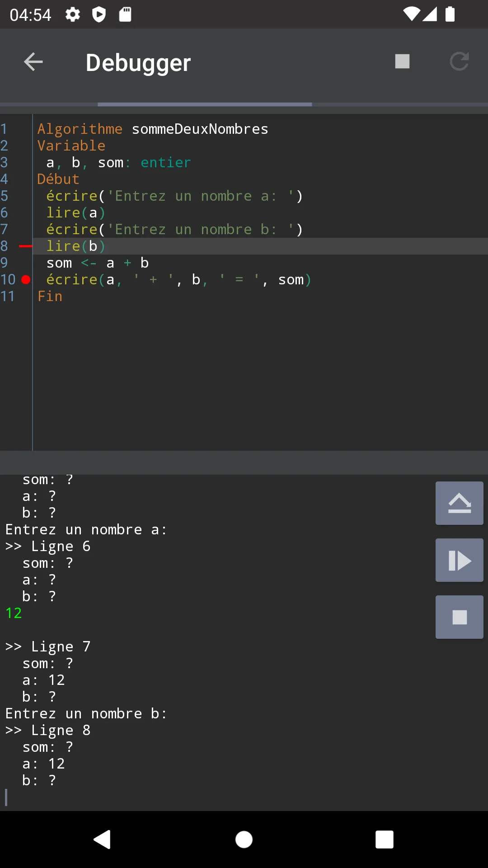Image resolution: width=488 pixels, height=868 pixels.
Task: Tap Android recent apps square button
Action: click(x=385, y=840)
